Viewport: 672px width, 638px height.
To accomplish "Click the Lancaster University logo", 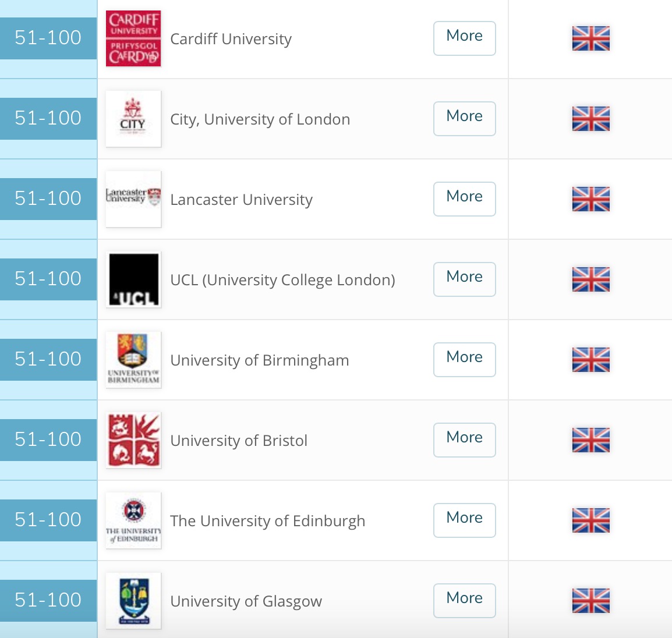I will (x=133, y=199).
